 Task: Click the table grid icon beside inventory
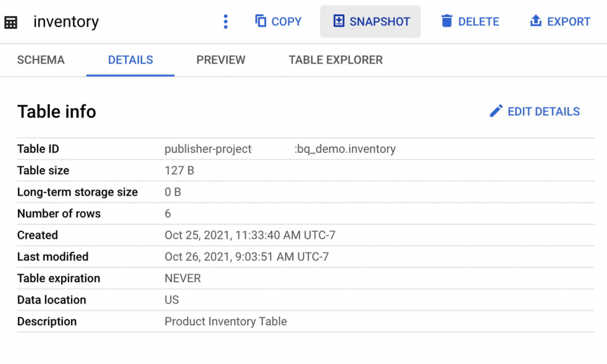click(x=11, y=23)
